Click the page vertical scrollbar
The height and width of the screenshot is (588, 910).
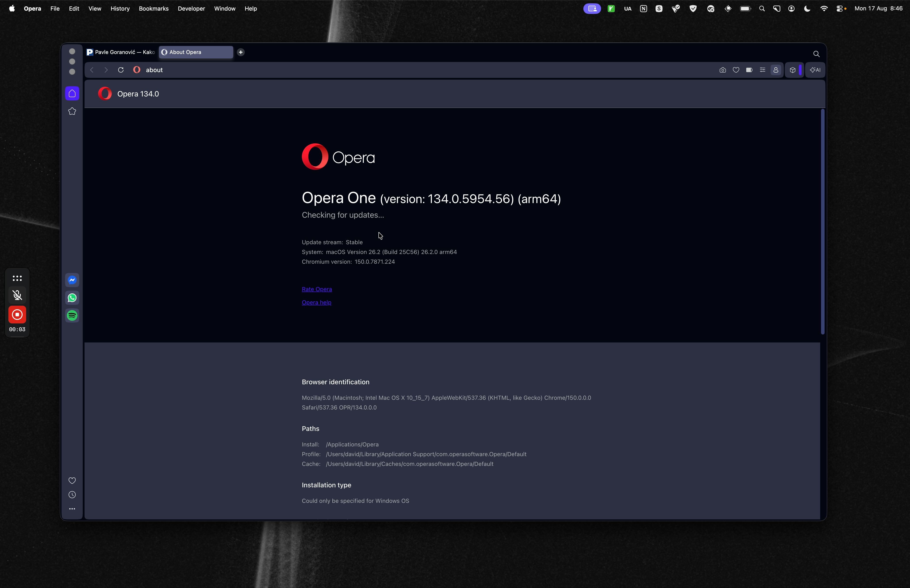click(x=823, y=221)
